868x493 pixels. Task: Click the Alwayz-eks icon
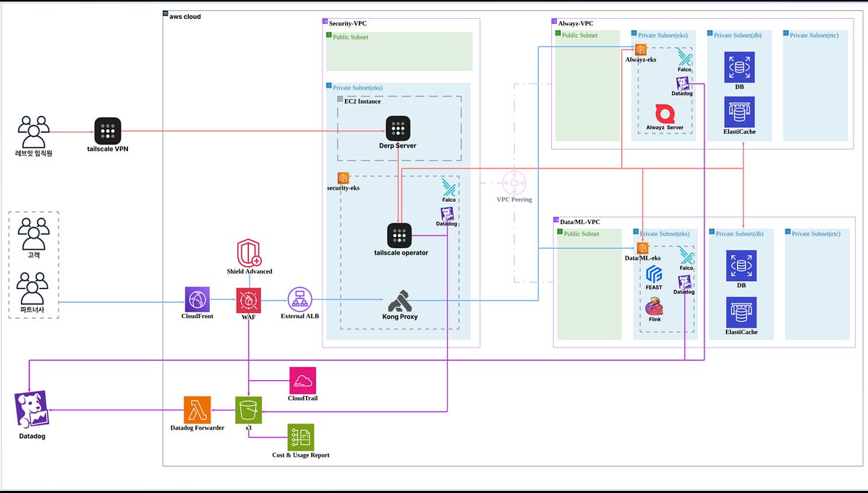640,50
